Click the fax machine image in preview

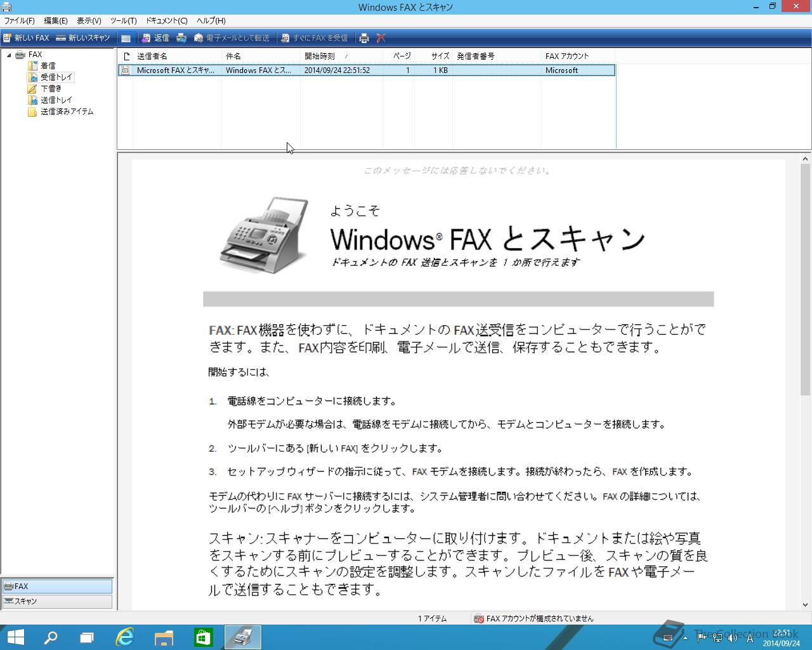pyautogui.click(x=265, y=235)
